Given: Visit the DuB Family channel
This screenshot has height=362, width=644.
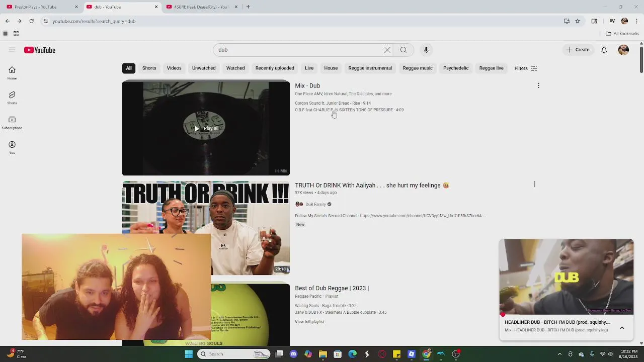Looking at the screenshot, I should tap(315, 204).
